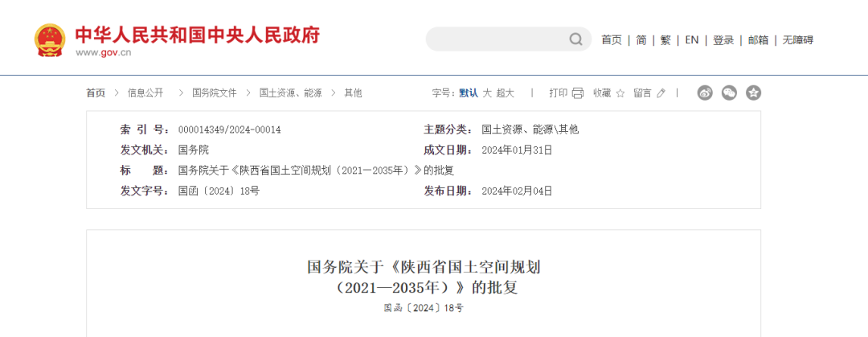
Task: Open 其他 breadcrumb item
Action: click(353, 93)
